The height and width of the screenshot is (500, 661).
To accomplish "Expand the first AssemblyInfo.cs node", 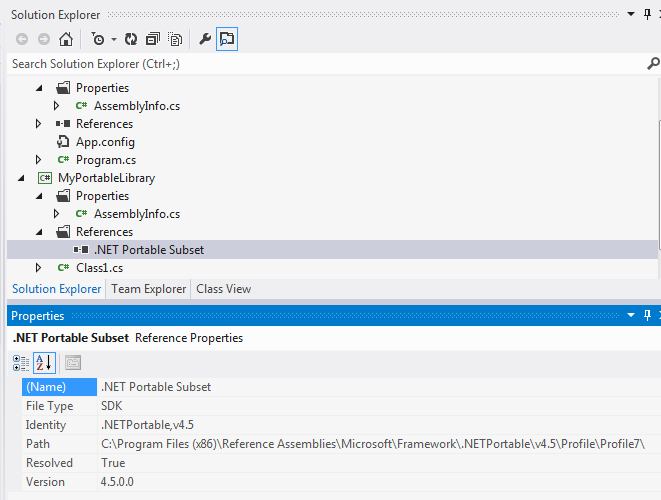I will click(x=56, y=106).
